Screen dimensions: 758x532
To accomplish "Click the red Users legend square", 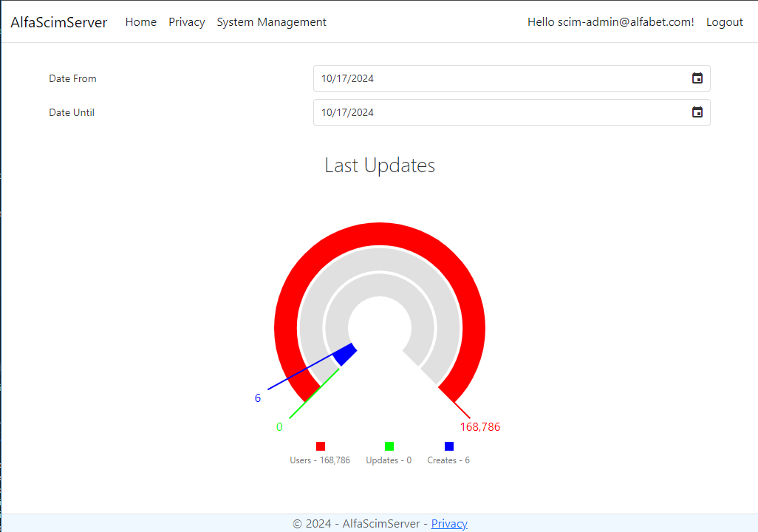I will tap(320, 446).
